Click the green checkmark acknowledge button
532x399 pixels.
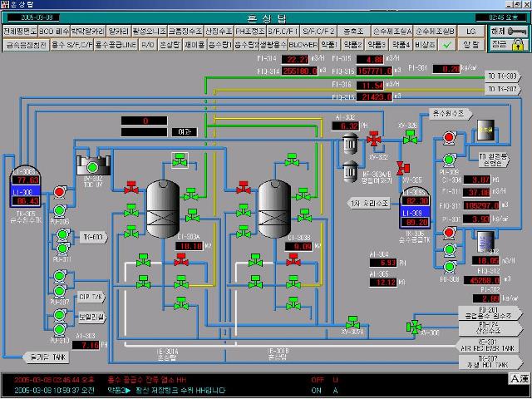447,44
